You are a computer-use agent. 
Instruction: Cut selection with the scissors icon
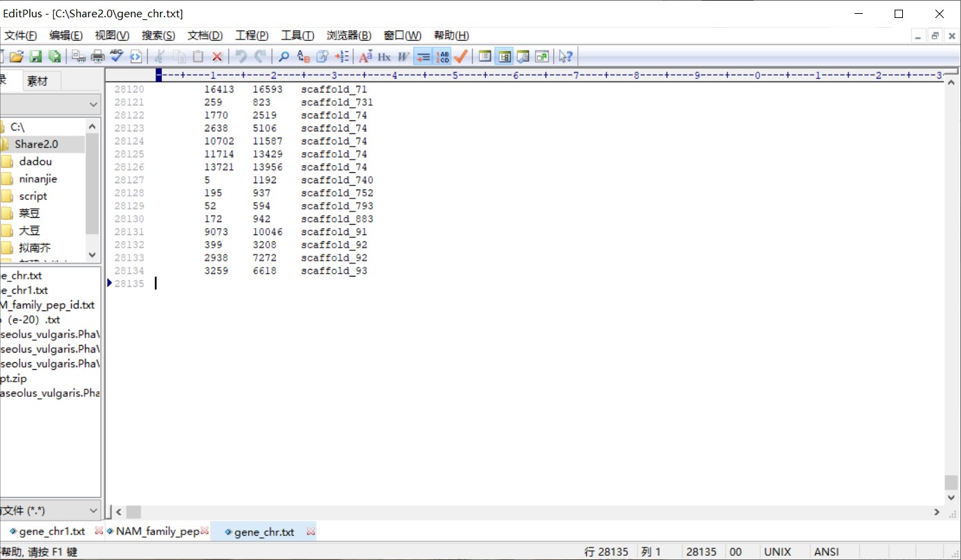160,57
